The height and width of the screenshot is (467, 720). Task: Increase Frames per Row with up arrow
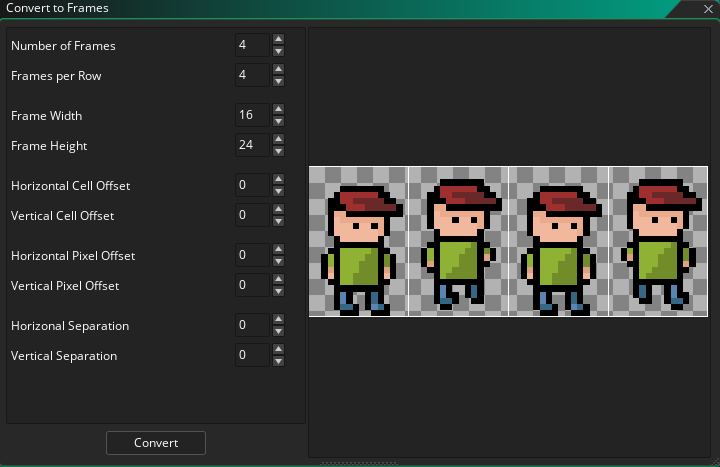click(x=278, y=69)
